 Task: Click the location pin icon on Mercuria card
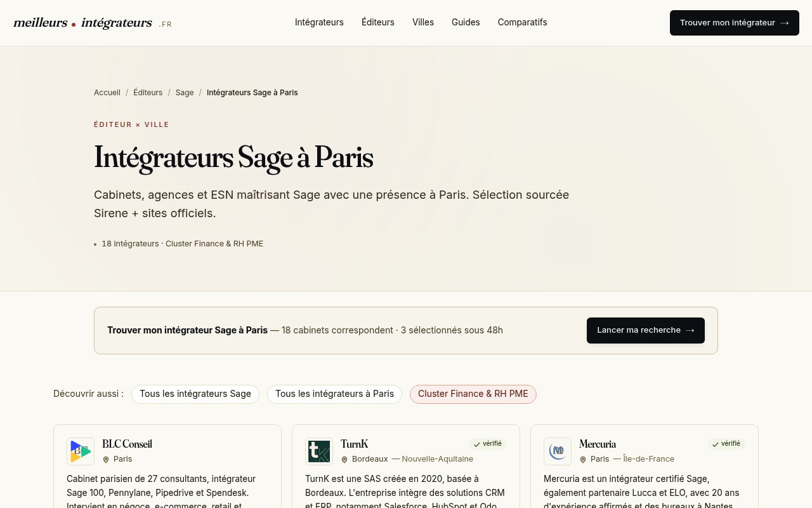tap(583, 460)
